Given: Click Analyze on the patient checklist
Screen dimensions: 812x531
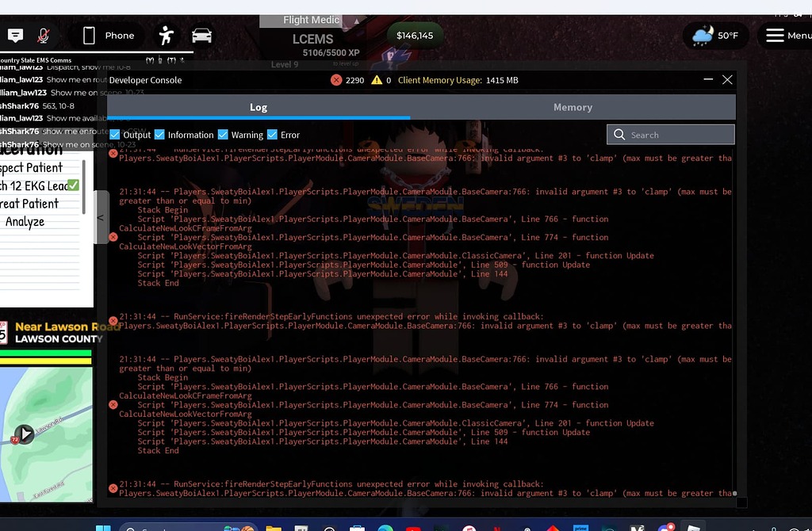Looking at the screenshot, I should click(25, 221).
